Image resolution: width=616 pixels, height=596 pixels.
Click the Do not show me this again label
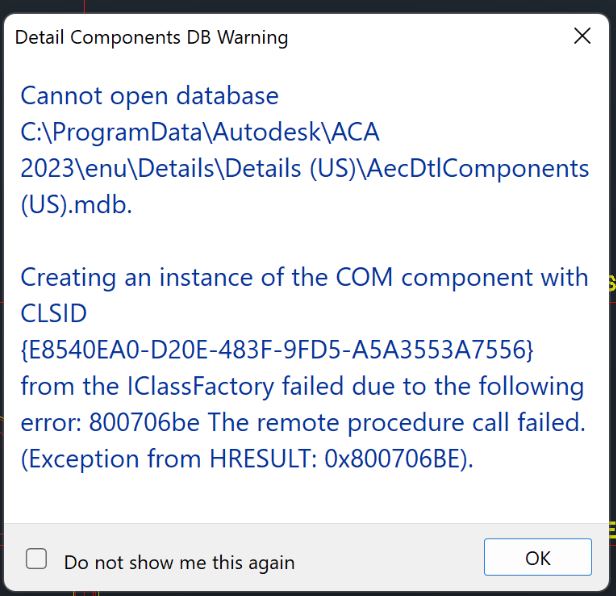pyautogui.click(x=179, y=562)
